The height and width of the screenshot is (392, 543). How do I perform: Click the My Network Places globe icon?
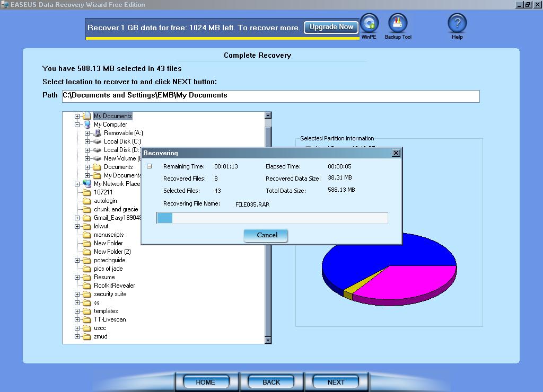pos(87,184)
